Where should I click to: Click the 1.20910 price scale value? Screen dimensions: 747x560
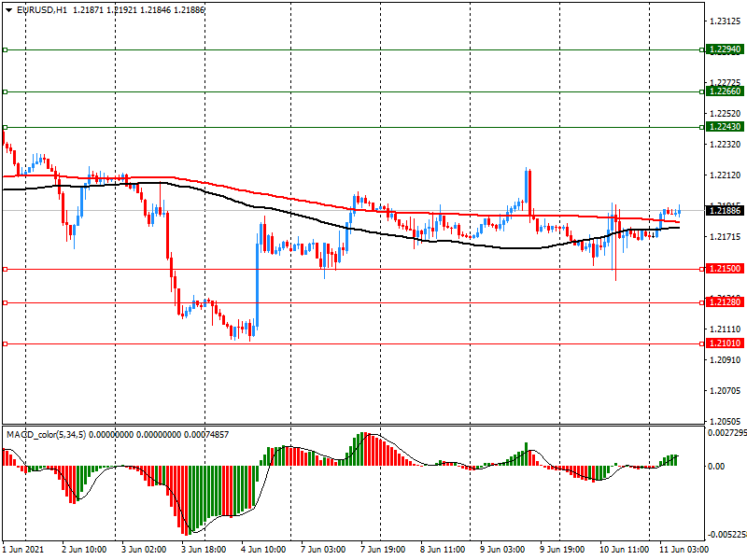[x=726, y=360]
